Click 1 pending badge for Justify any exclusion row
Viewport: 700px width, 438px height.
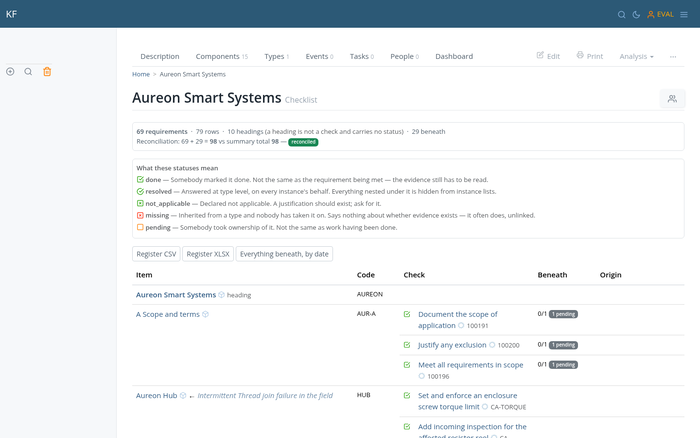563,345
